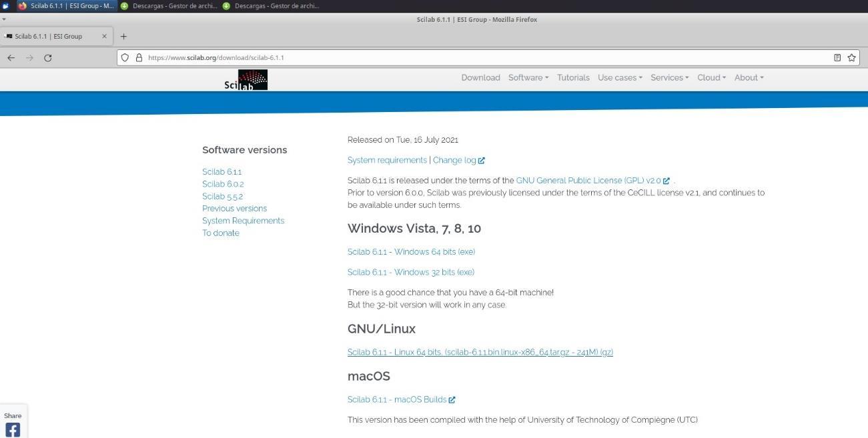Click the shield tracking protection icon
Screen dimensions: 868x438
click(125, 57)
